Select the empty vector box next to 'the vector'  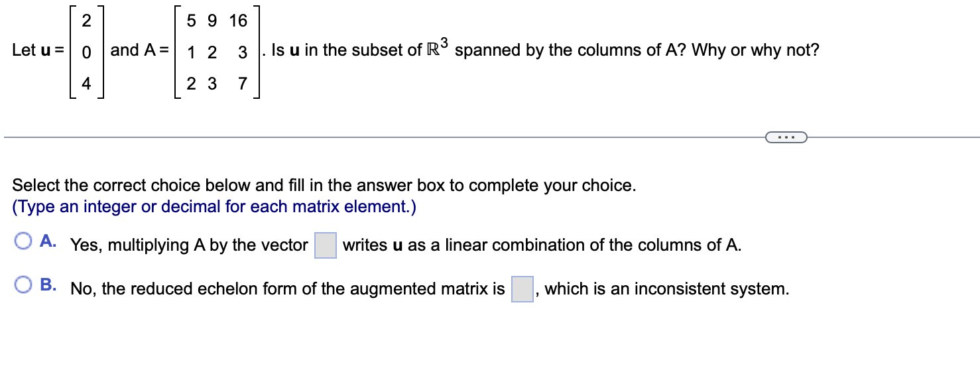(x=324, y=245)
